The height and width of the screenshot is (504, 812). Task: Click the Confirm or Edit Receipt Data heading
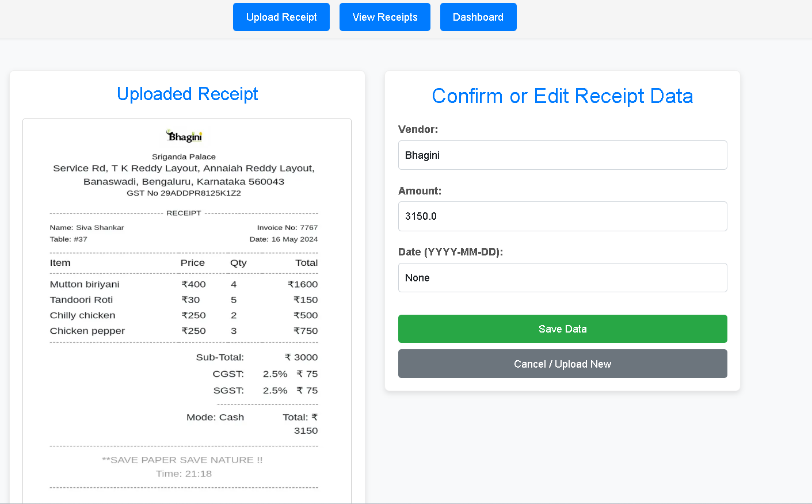click(x=562, y=96)
